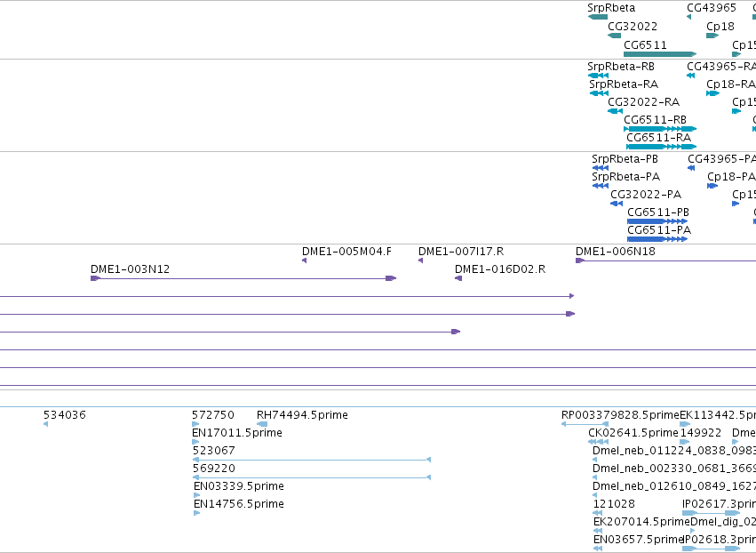Select the SrpRbeta-PB protein label
Screen dimensions: 756x553
(625, 159)
